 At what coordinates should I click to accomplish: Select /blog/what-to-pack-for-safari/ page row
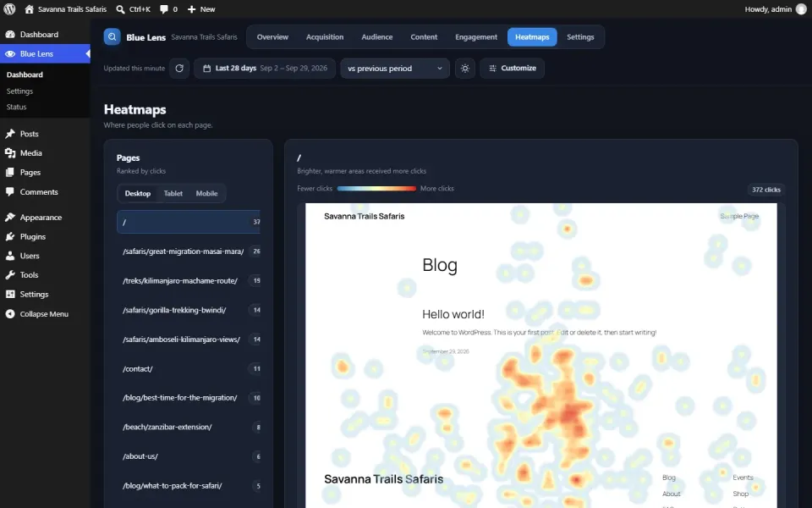click(189, 486)
